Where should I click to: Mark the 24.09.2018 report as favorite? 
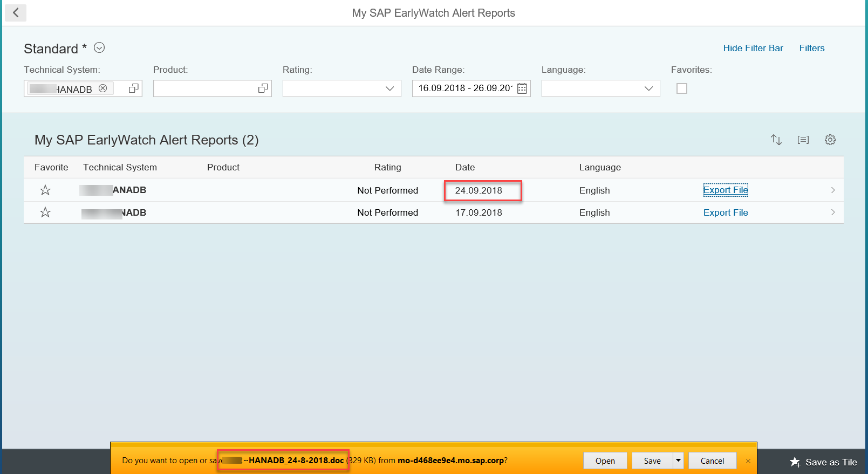[x=45, y=190]
